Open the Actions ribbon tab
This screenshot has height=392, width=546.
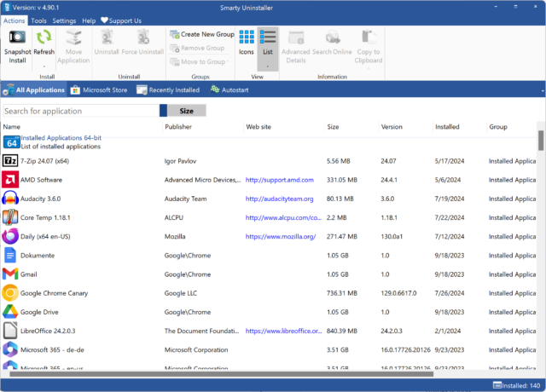pyautogui.click(x=14, y=20)
